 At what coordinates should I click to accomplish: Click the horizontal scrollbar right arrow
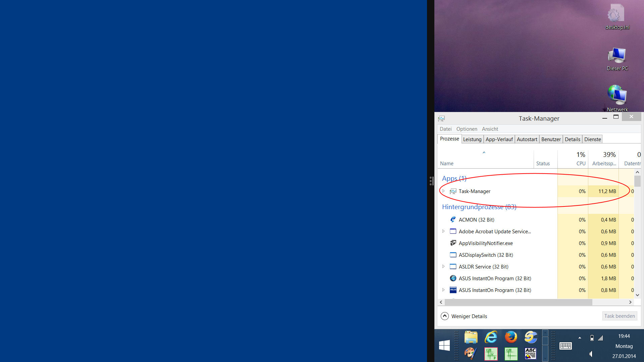coord(630,302)
